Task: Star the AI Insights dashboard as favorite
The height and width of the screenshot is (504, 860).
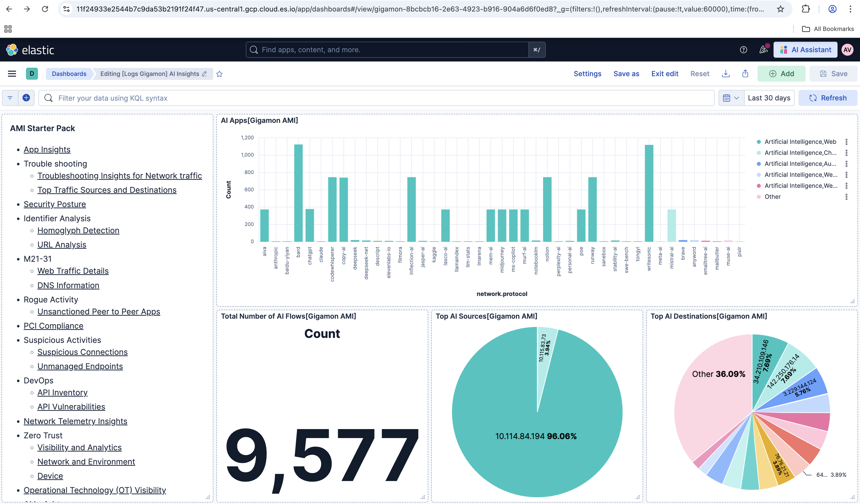Action: [x=219, y=74]
